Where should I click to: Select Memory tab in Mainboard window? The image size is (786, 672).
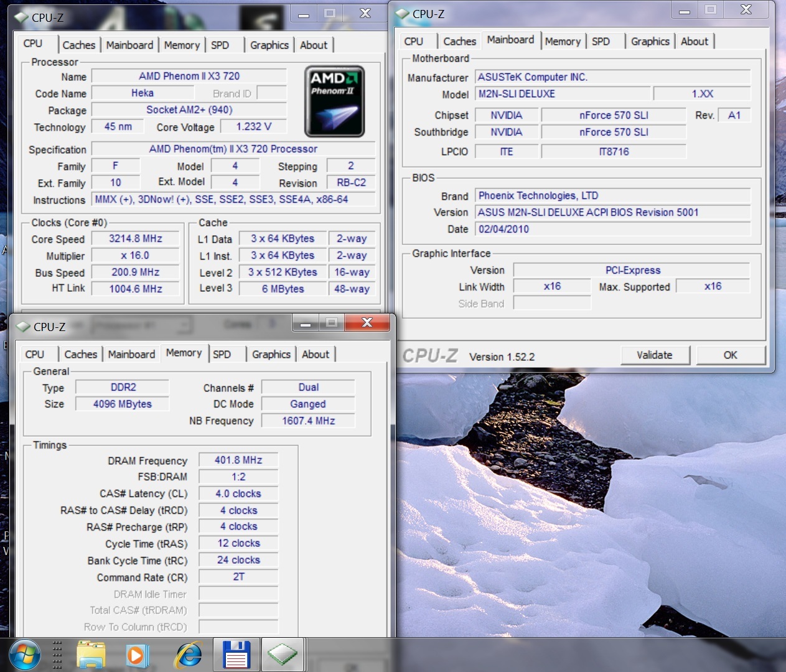[563, 41]
